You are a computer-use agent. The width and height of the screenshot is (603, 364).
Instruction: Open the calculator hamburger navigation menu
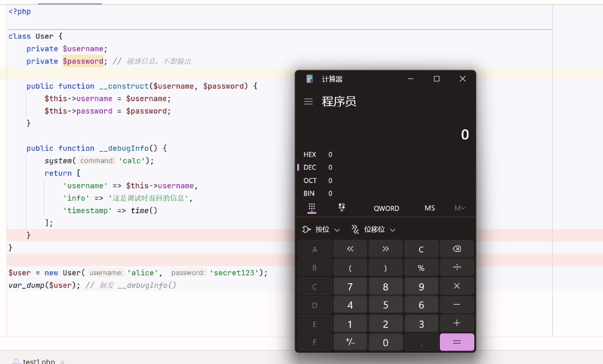click(308, 102)
